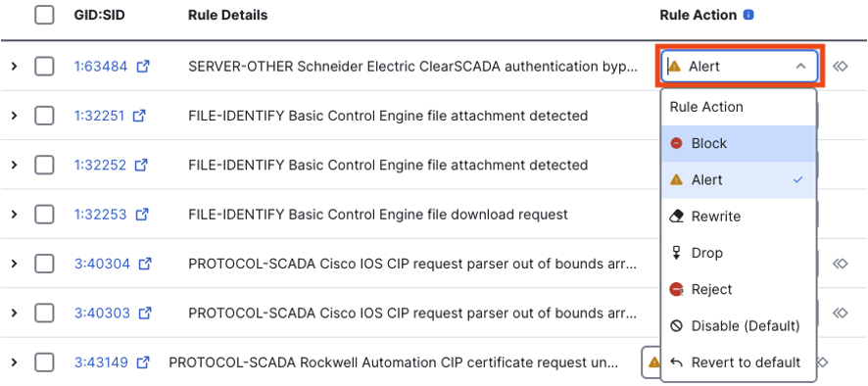Open external link icon for 3:43149
Screen dimensions: 868x386
pyautogui.click(x=143, y=362)
